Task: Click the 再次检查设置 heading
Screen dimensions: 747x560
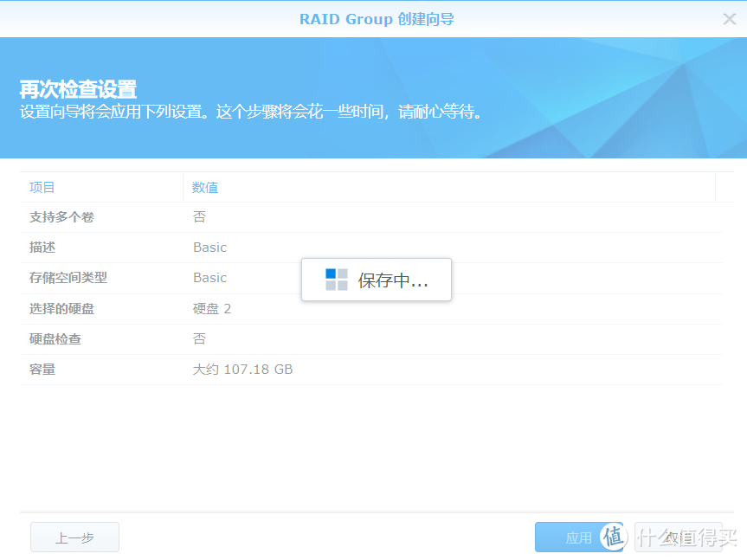Action: click(x=78, y=89)
